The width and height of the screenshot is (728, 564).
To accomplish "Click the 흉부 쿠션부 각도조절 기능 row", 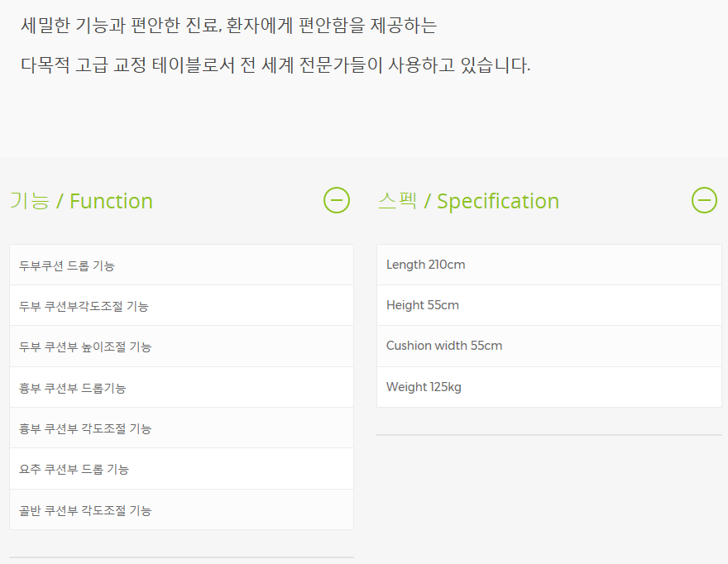I will pos(181,428).
